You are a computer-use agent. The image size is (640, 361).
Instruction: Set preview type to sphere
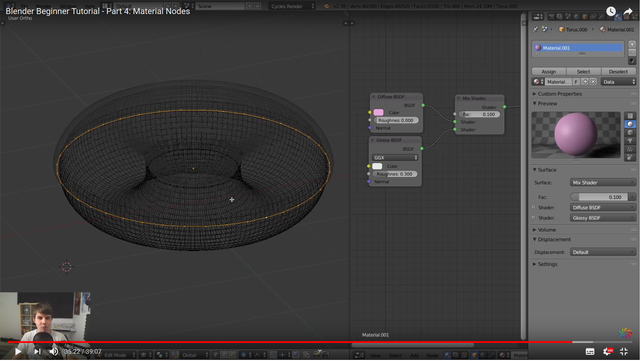[630, 124]
